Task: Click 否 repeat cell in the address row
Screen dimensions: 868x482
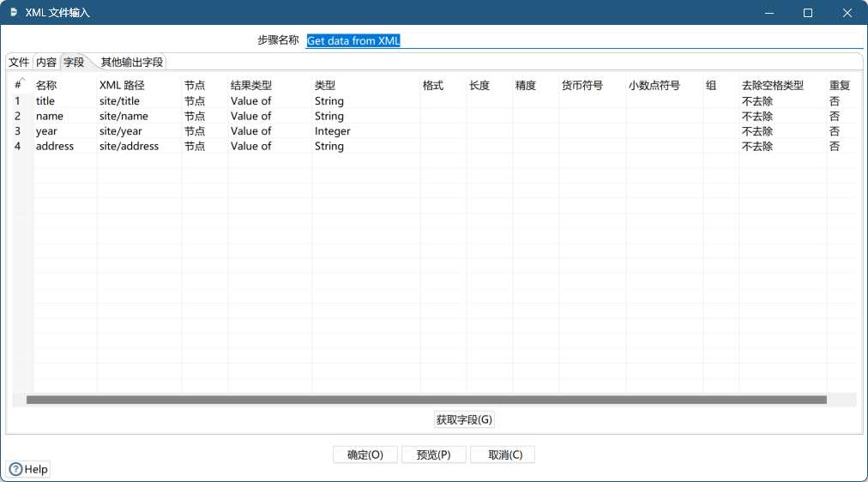Action: click(x=841, y=146)
